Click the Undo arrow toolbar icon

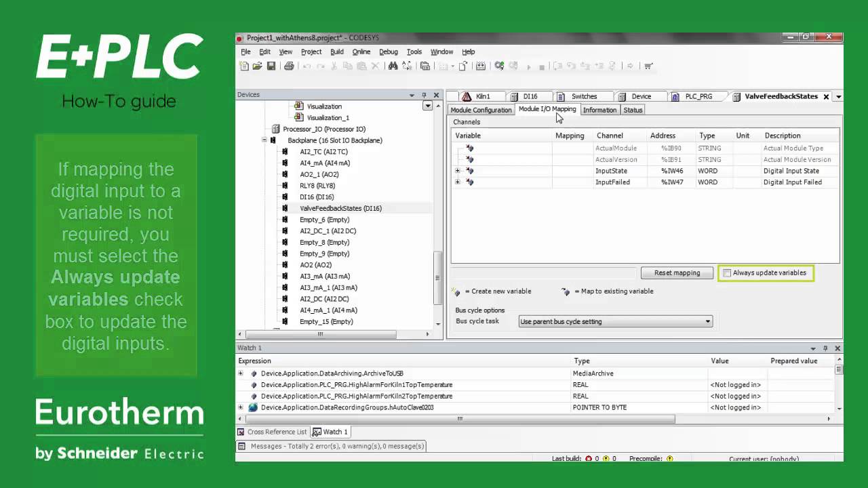[307, 66]
